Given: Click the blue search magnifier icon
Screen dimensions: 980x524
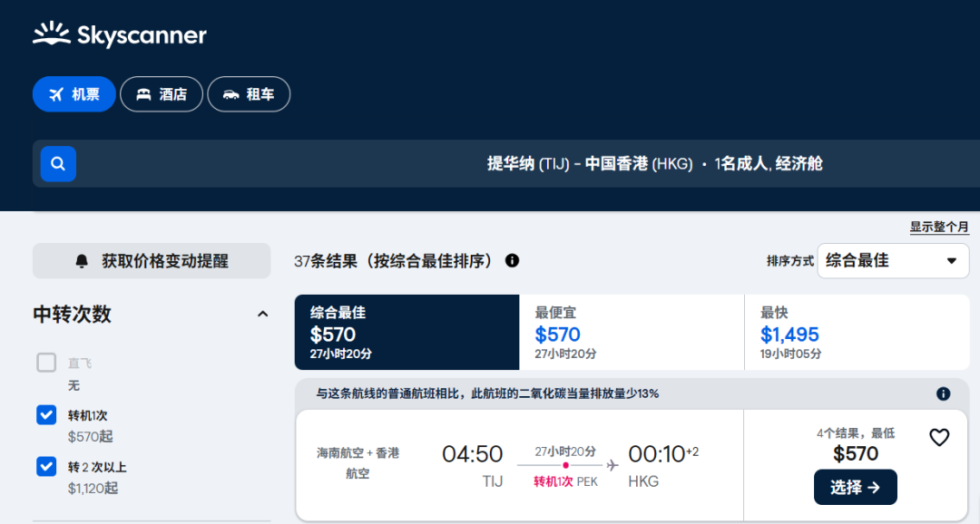Looking at the screenshot, I should coord(58,164).
